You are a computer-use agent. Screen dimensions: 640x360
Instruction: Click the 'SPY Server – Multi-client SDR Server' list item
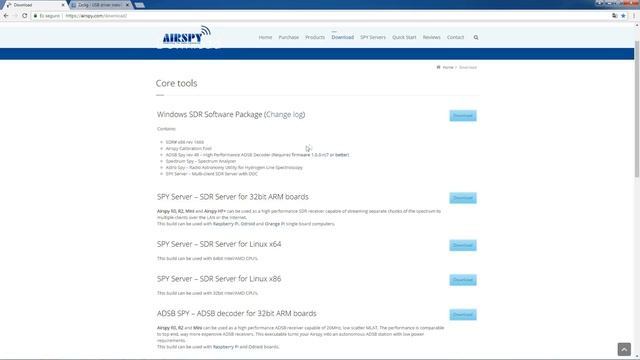tap(212, 174)
